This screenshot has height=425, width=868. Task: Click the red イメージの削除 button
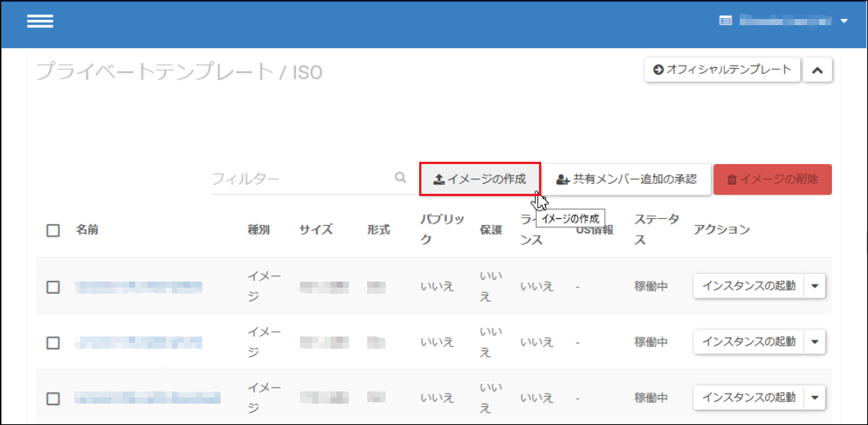point(773,179)
